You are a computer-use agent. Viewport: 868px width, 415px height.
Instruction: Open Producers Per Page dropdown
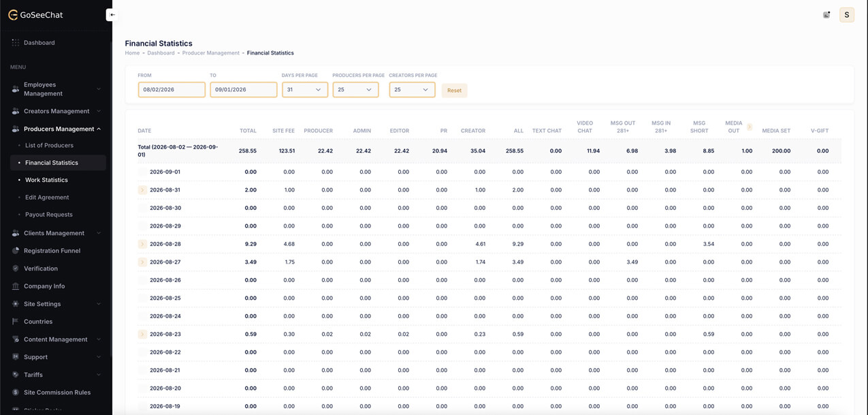[355, 89]
